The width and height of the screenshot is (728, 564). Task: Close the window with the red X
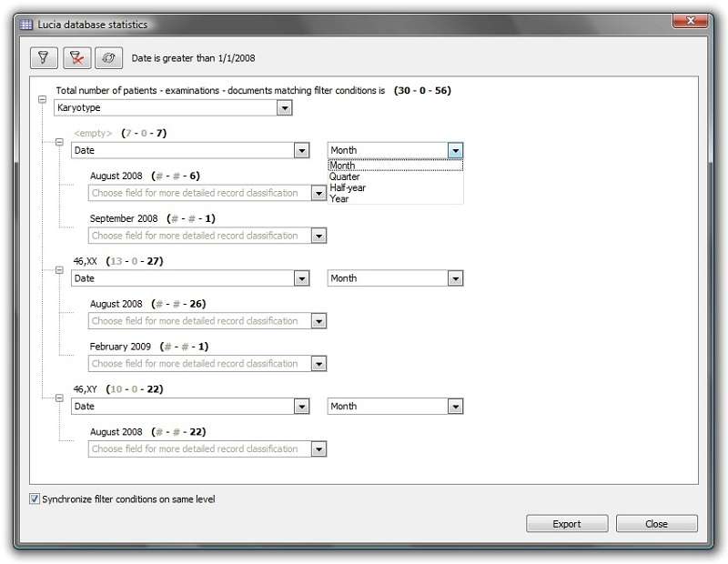click(690, 21)
